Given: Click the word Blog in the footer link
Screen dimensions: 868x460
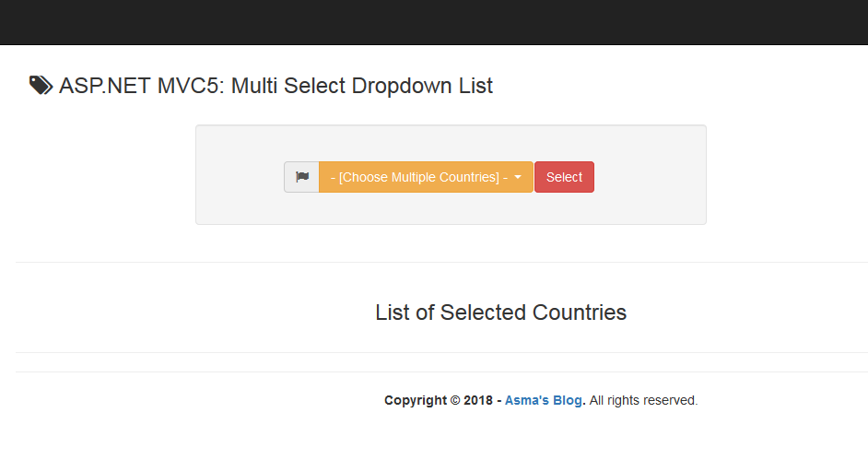Looking at the screenshot, I should click(568, 400).
